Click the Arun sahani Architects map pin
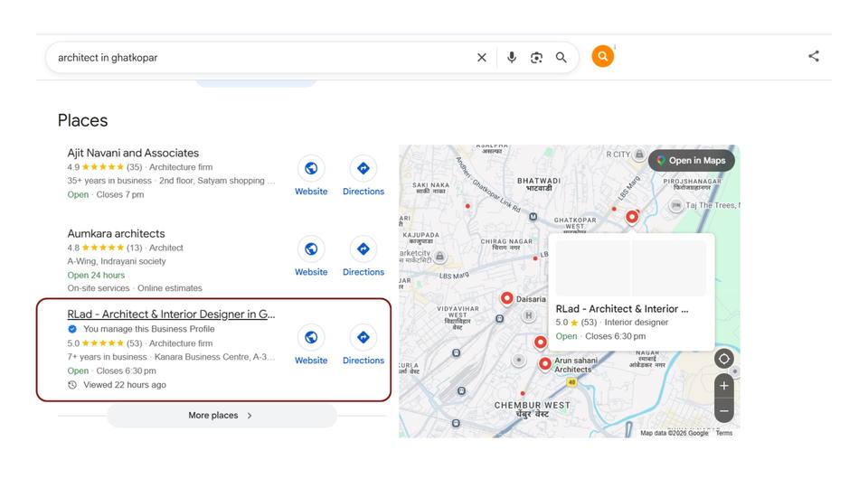This screenshot has height=488, width=868. click(544, 363)
